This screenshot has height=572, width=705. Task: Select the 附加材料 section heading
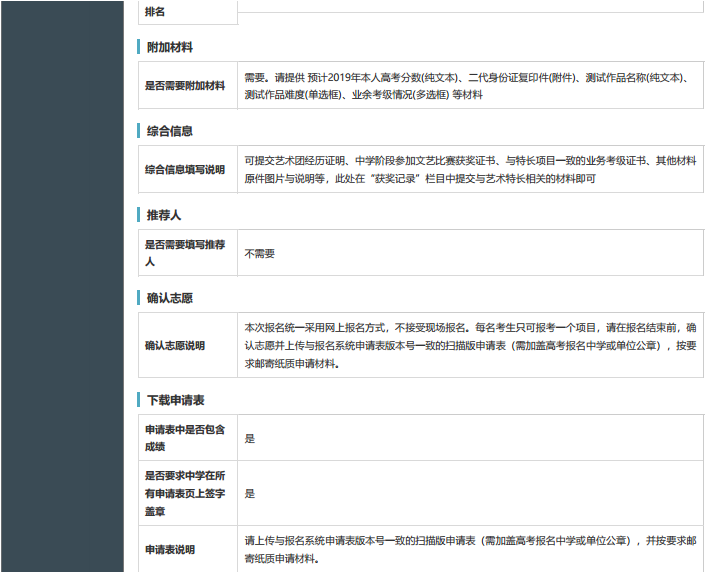click(169, 47)
